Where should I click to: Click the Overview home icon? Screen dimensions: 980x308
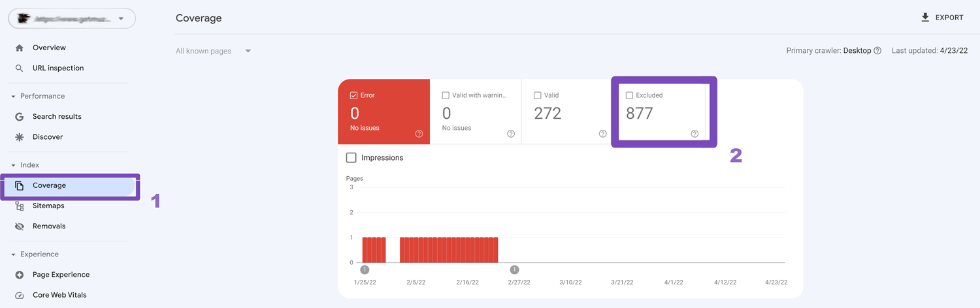click(x=20, y=48)
